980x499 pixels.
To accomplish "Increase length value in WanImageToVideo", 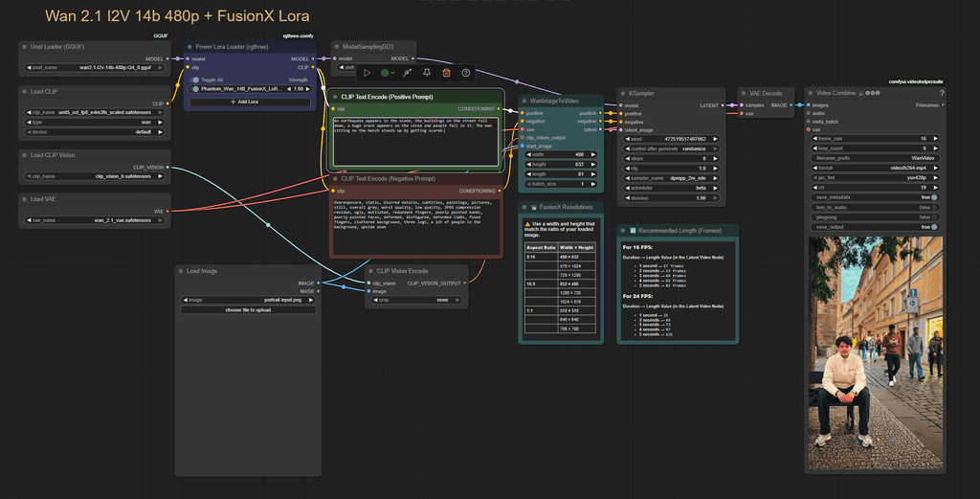I will pos(593,174).
